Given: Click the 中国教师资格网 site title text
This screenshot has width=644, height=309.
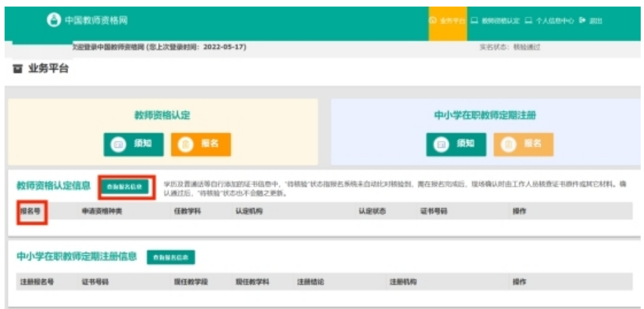Looking at the screenshot, I should pyautogui.click(x=96, y=20).
